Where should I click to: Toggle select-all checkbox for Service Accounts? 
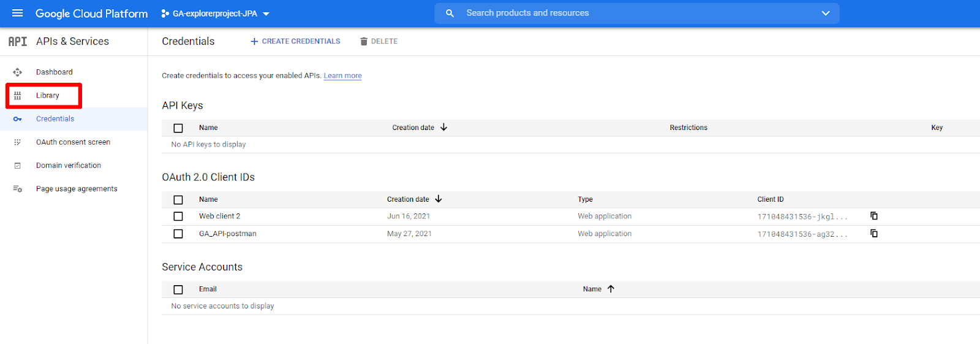[x=178, y=289]
